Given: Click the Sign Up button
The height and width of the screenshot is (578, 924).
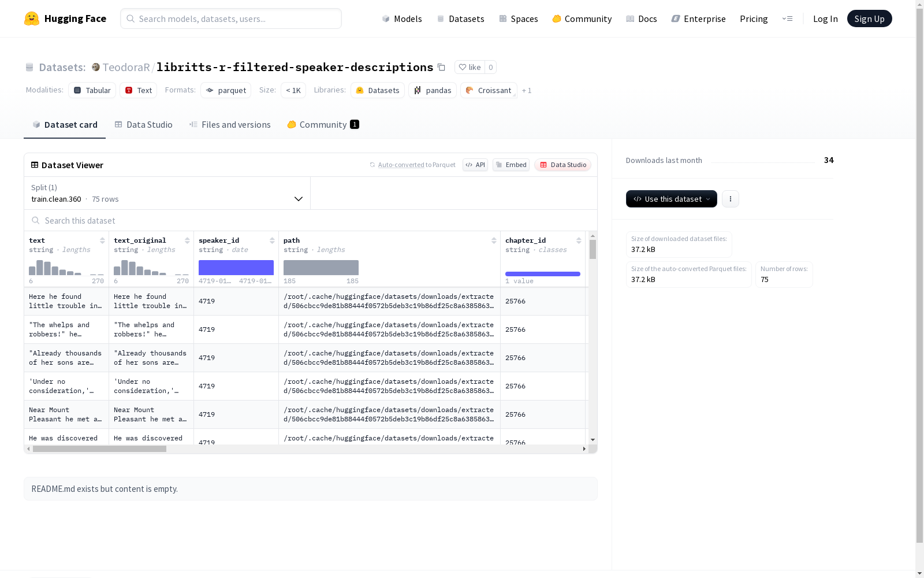Looking at the screenshot, I should click(x=870, y=18).
